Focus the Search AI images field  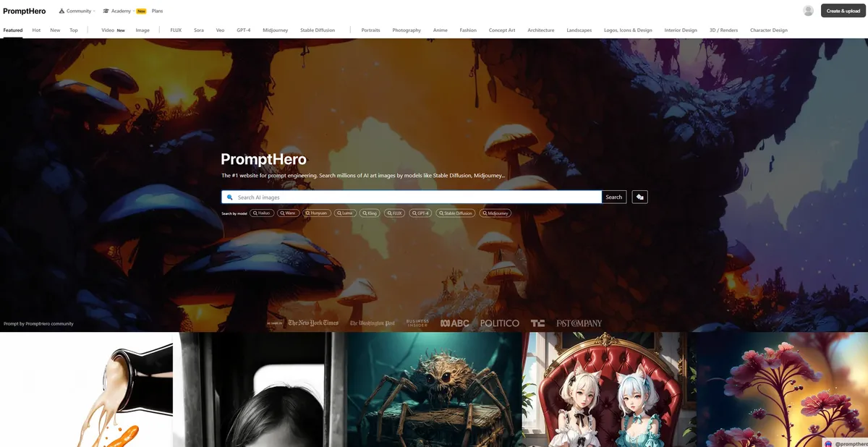pyautogui.click(x=416, y=197)
